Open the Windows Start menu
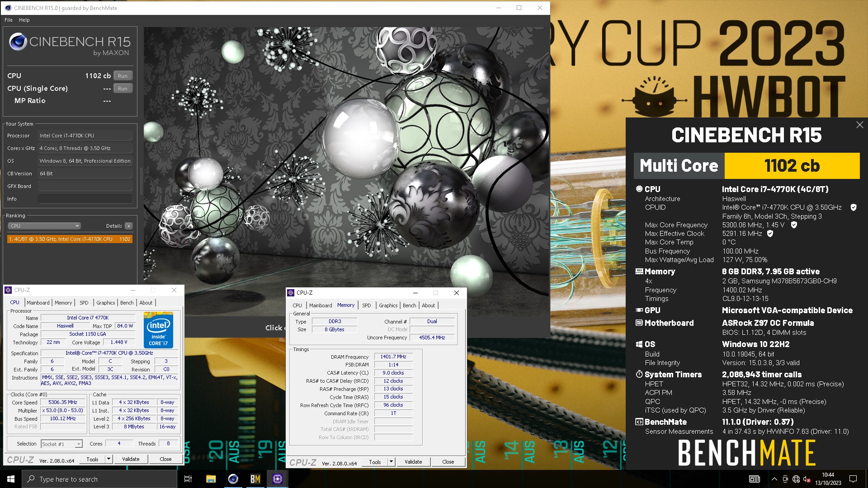 (x=11, y=479)
